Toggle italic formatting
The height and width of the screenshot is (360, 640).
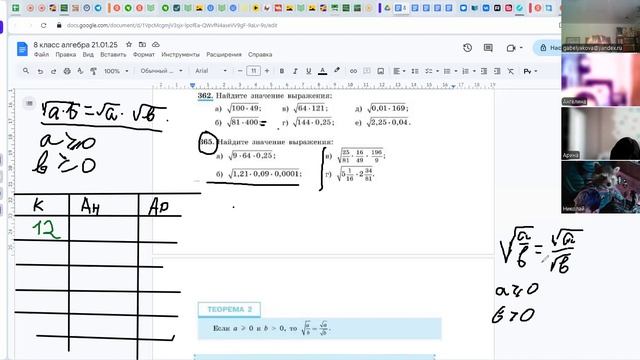pos(295,71)
